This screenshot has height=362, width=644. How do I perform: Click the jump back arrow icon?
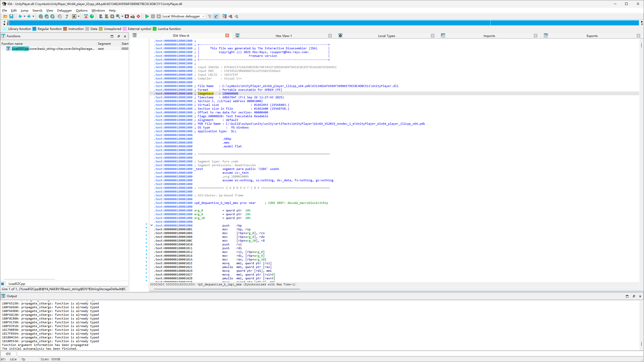20,16
